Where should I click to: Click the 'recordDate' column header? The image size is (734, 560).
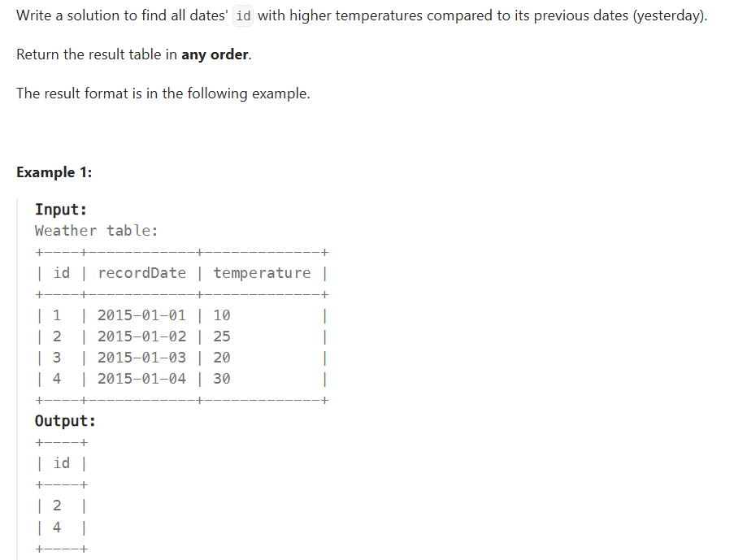click(141, 273)
